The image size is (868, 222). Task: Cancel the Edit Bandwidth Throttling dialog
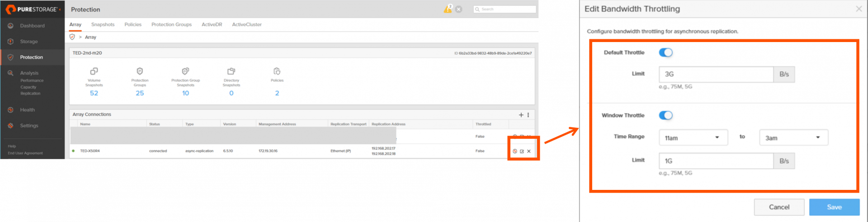[779, 207]
